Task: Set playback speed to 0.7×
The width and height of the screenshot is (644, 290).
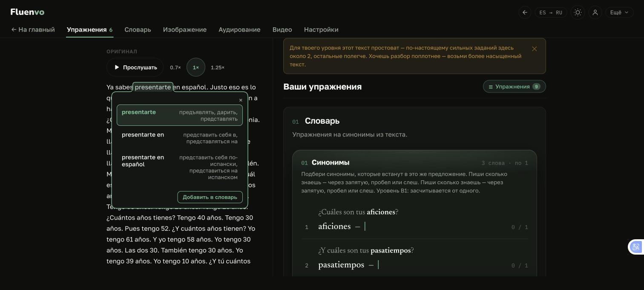Action: tap(175, 67)
